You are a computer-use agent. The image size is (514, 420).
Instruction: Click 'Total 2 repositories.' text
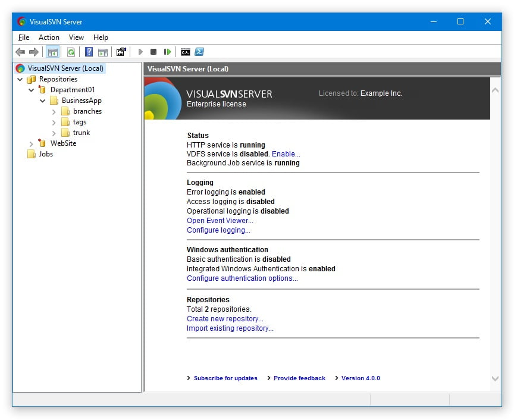click(219, 309)
